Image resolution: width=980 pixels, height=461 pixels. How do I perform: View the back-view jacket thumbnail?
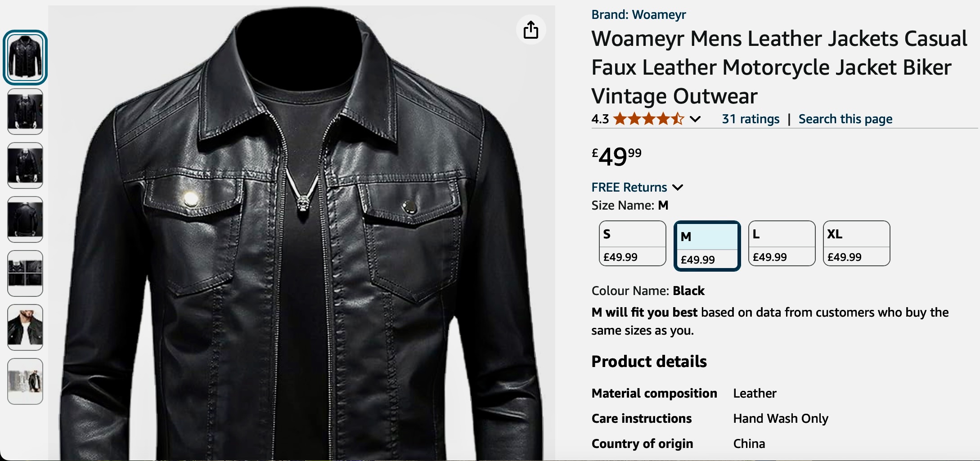click(x=25, y=219)
